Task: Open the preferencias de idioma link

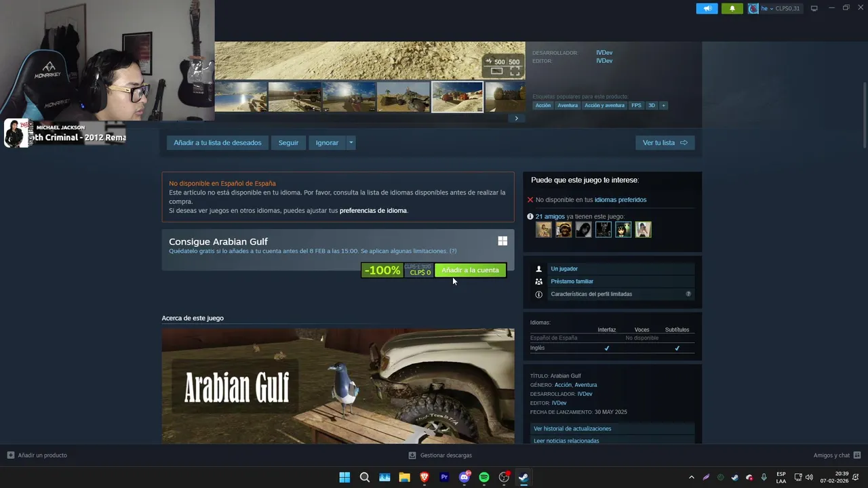Action: click(x=373, y=211)
